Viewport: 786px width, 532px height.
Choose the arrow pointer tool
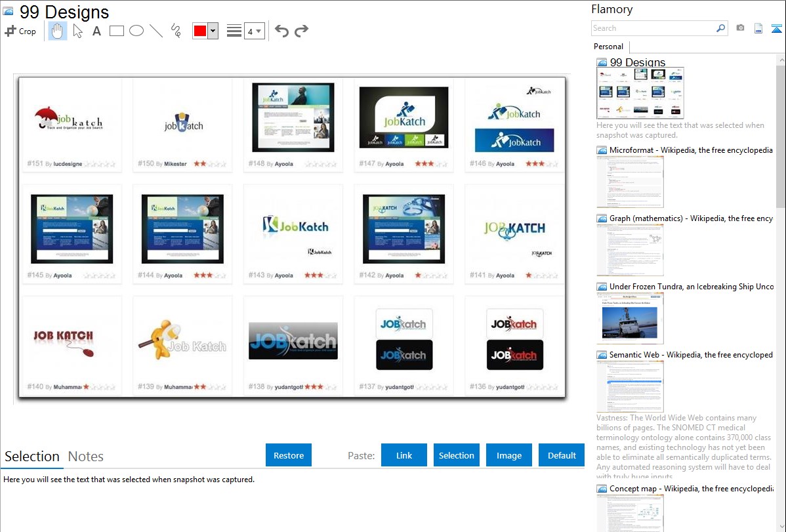[x=77, y=31]
